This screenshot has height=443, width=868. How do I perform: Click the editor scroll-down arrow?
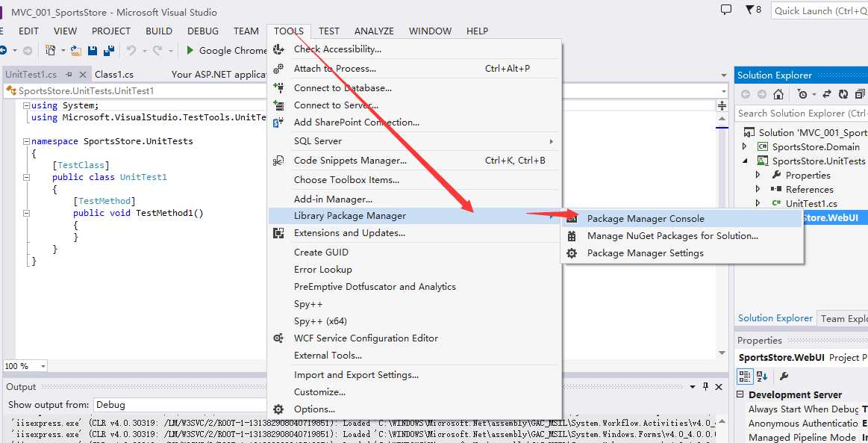point(722,353)
